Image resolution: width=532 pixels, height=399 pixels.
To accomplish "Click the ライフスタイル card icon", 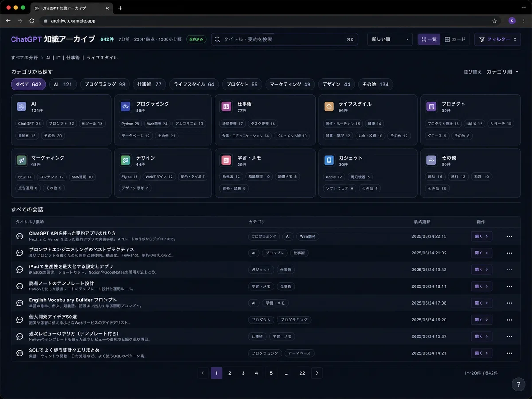I will coord(329,106).
